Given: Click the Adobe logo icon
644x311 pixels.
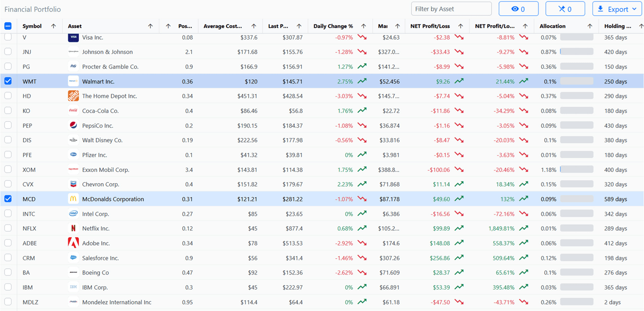Looking at the screenshot, I should [73, 243].
